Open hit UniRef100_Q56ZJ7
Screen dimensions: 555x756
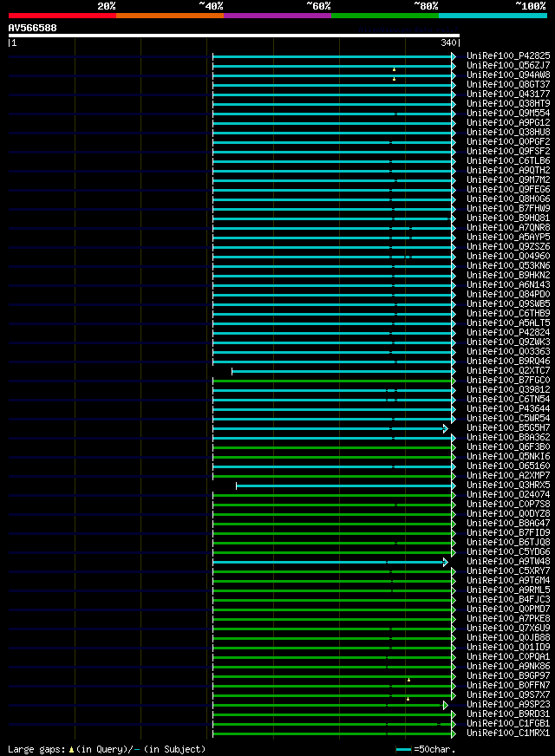pos(508,66)
